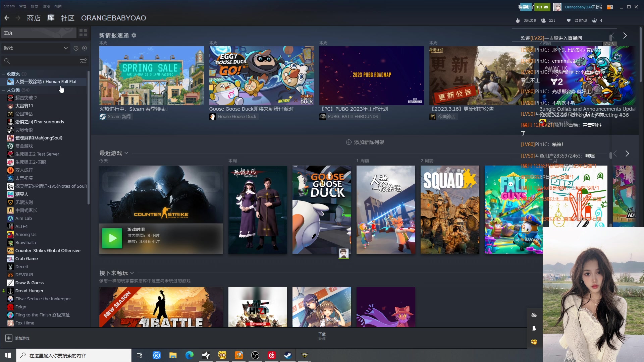Open the 好友 menu
Image resolution: width=644 pixels, height=362 pixels.
tap(34, 6)
